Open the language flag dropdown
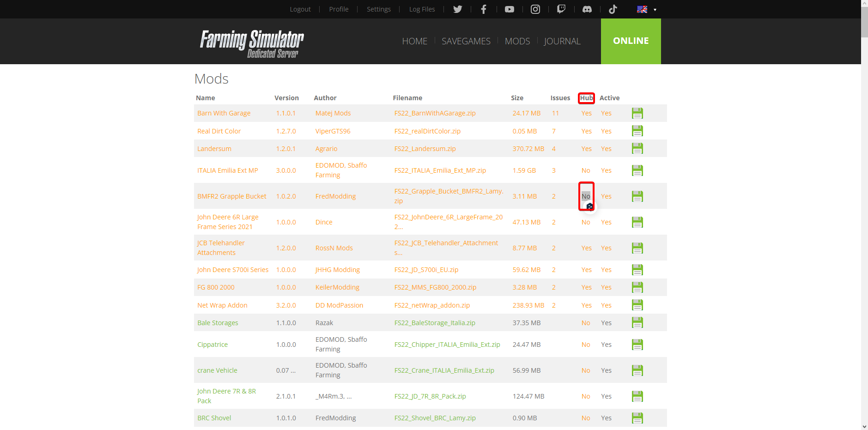The height and width of the screenshot is (430, 868). [x=646, y=9]
